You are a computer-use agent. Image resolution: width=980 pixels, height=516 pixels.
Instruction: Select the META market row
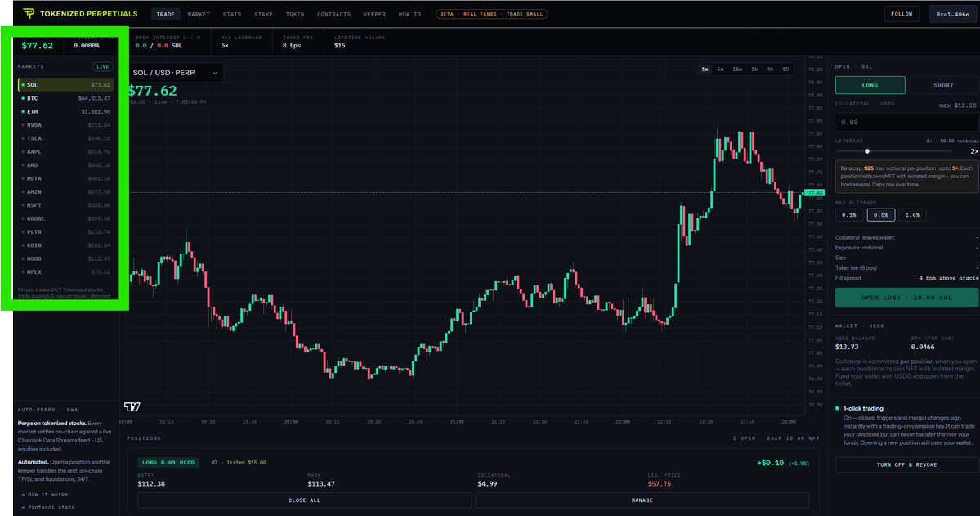click(x=65, y=178)
